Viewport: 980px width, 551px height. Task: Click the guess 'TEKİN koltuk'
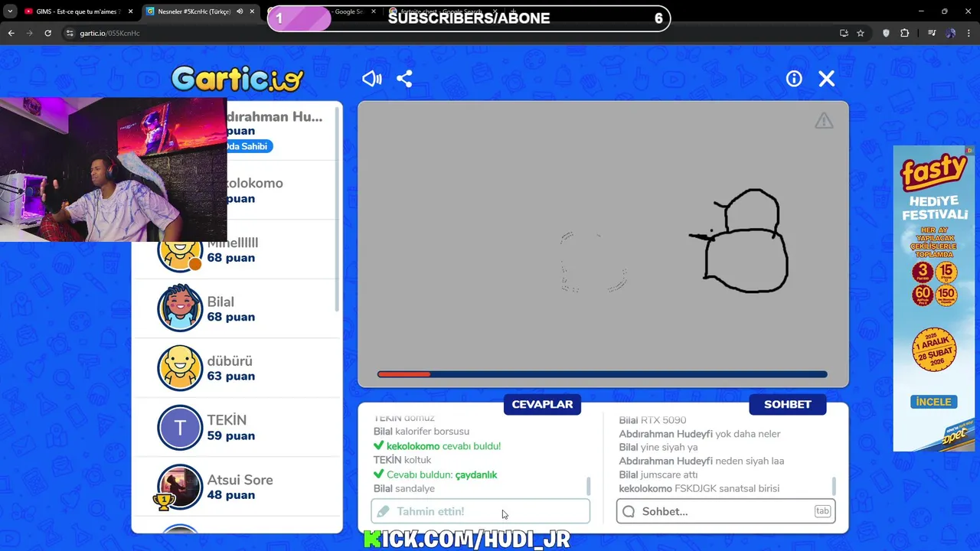[403, 460]
